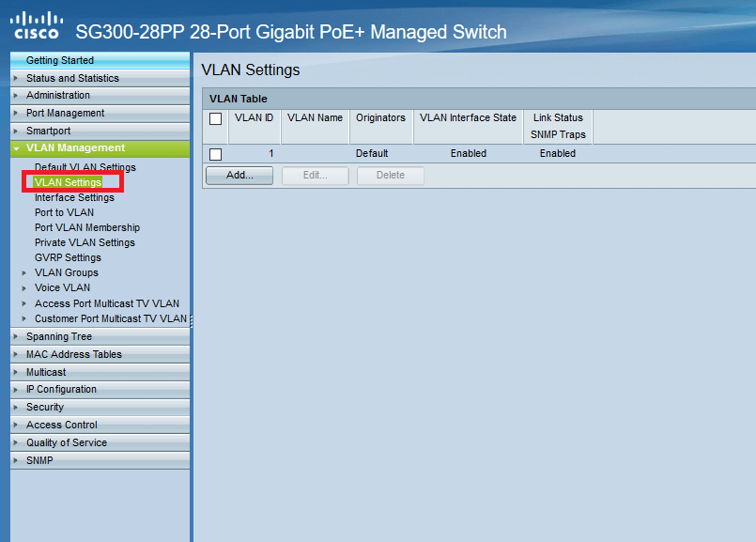Click the Originators column header
756x542 pixels.
[381, 126]
